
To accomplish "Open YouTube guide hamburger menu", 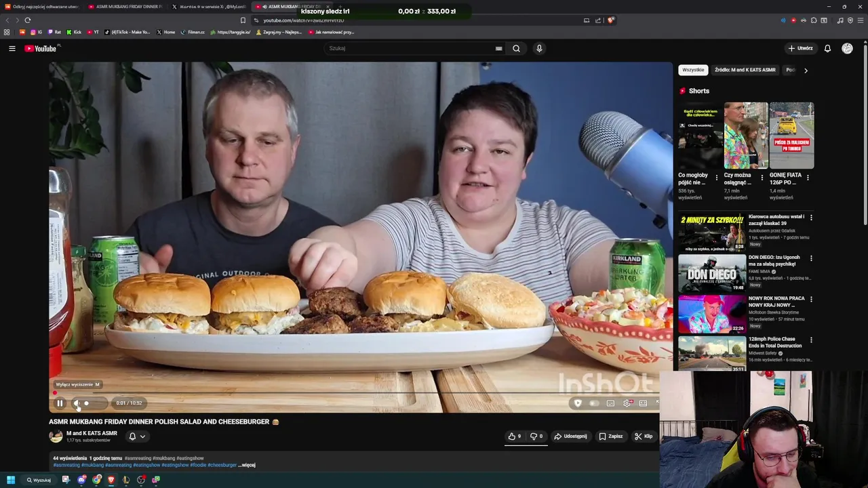I will (12, 48).
